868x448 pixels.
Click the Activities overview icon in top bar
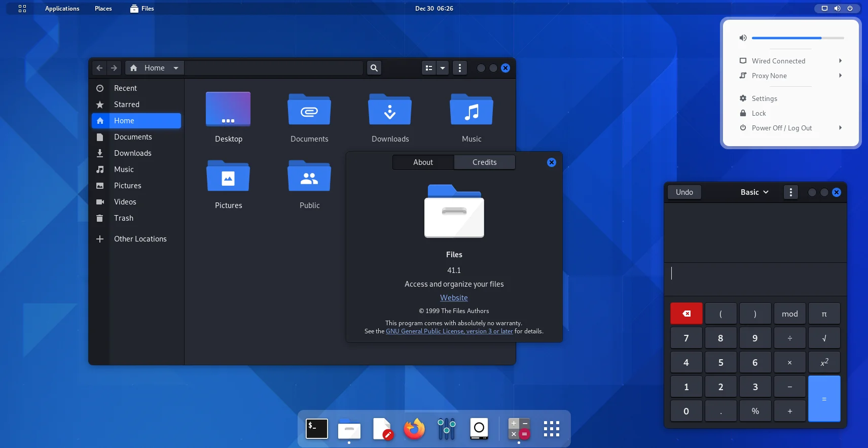(x=22, y=8)
